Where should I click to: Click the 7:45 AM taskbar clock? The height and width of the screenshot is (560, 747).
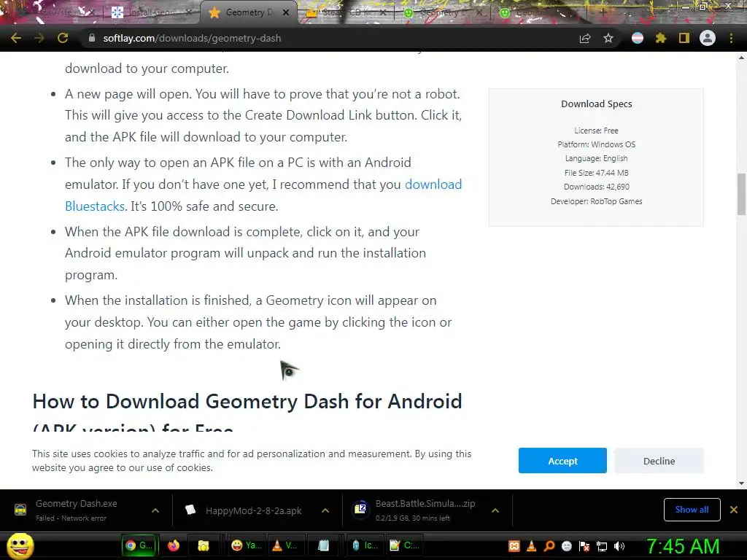(683, 546)
